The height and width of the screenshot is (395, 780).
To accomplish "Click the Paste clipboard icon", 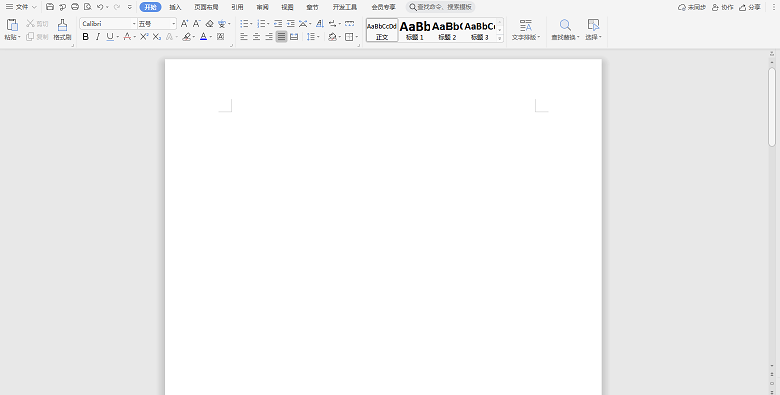I will pos(12,25).
